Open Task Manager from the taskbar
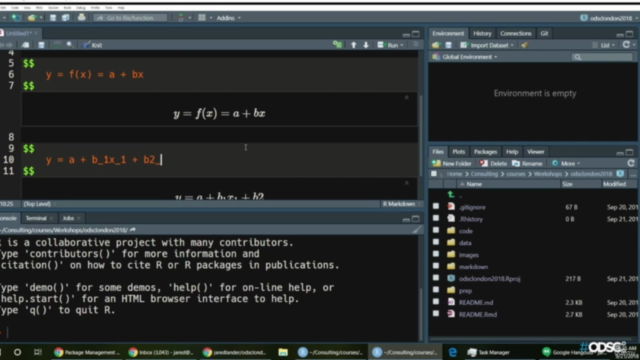Image resolution: width=640 pixels, height=360 pixels. (489, 352)
